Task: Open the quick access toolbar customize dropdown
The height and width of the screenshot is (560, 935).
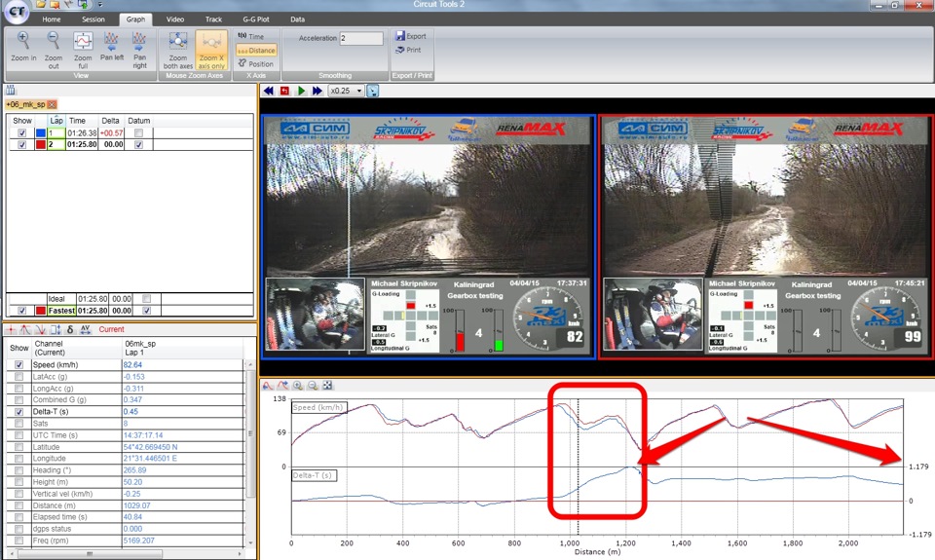Action: point(99,5)
